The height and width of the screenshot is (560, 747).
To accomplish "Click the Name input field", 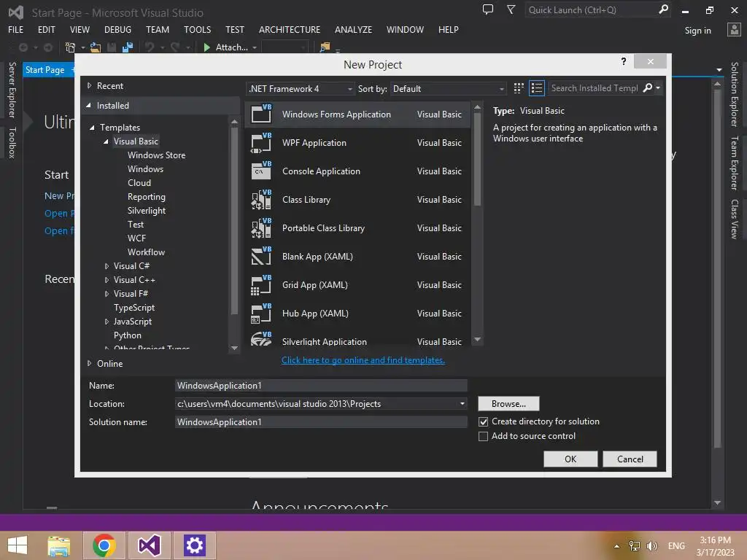I will [x=321, y=386].
